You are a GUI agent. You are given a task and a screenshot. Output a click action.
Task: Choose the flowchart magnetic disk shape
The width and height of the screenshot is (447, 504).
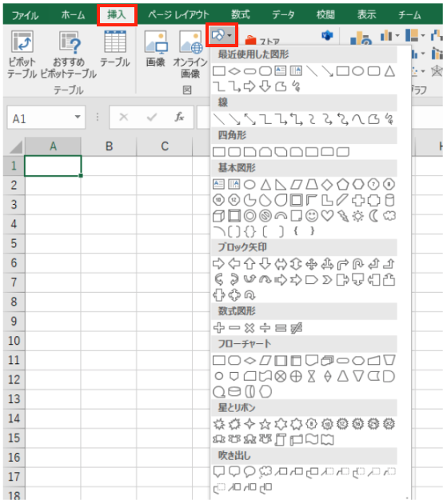[x=234, y=391]
